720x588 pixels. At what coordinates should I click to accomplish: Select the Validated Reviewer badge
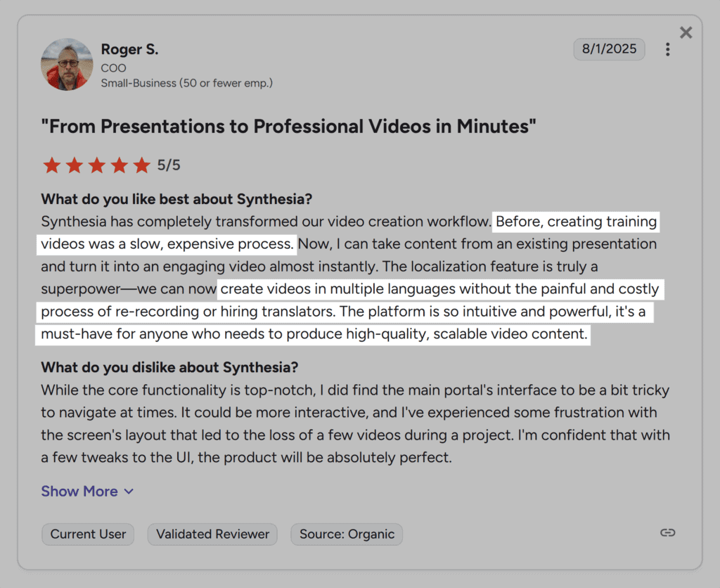(212, 534)
